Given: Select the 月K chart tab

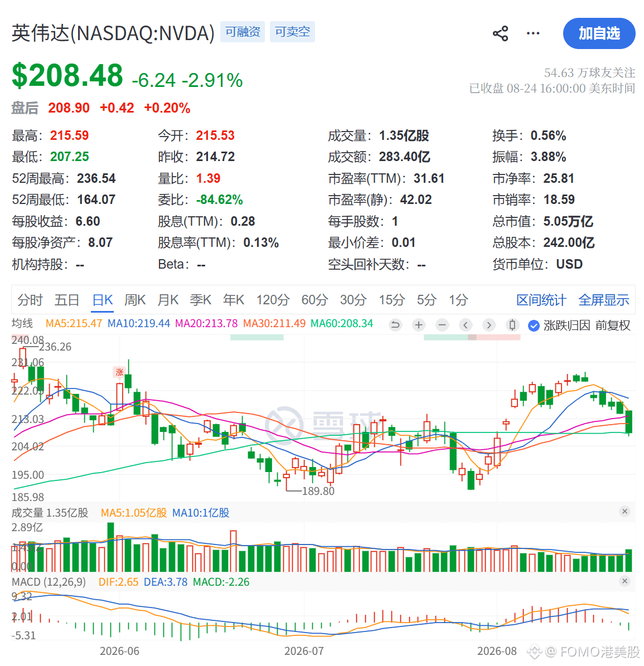Looking at the screenshot, I should [168, 300].
